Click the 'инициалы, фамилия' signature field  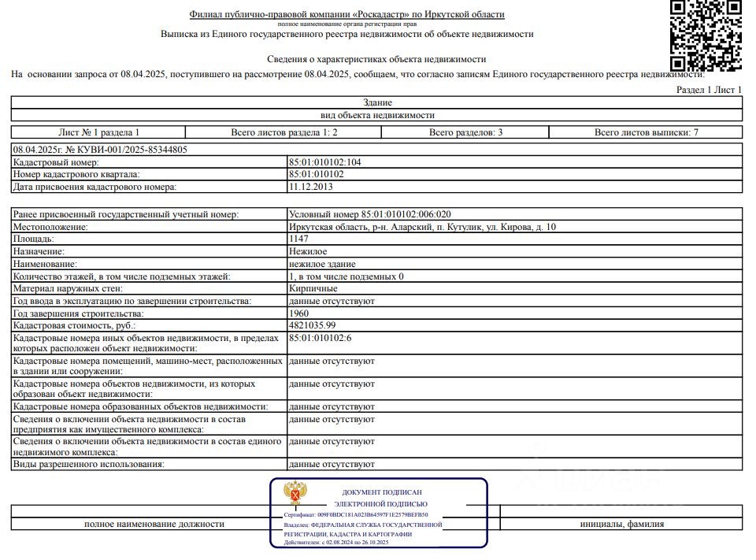[622, 524]
